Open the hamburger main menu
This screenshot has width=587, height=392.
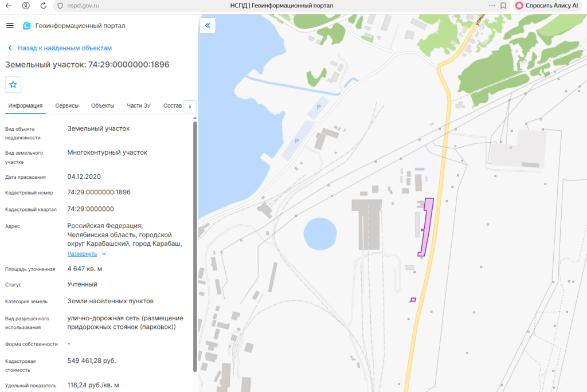click(x=10, y=25)
